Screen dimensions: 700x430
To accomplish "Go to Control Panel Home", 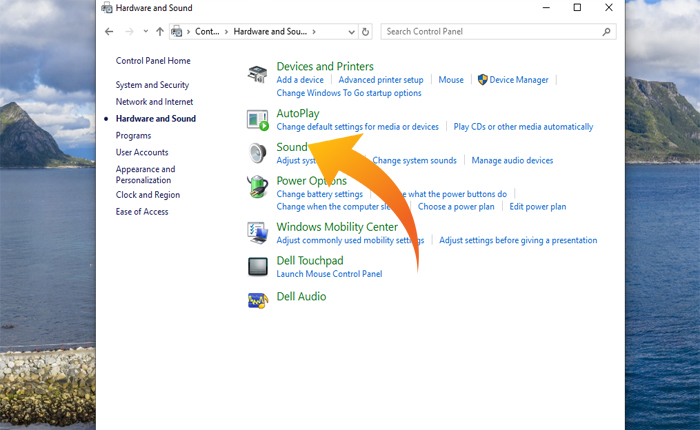I will (153, 61).
